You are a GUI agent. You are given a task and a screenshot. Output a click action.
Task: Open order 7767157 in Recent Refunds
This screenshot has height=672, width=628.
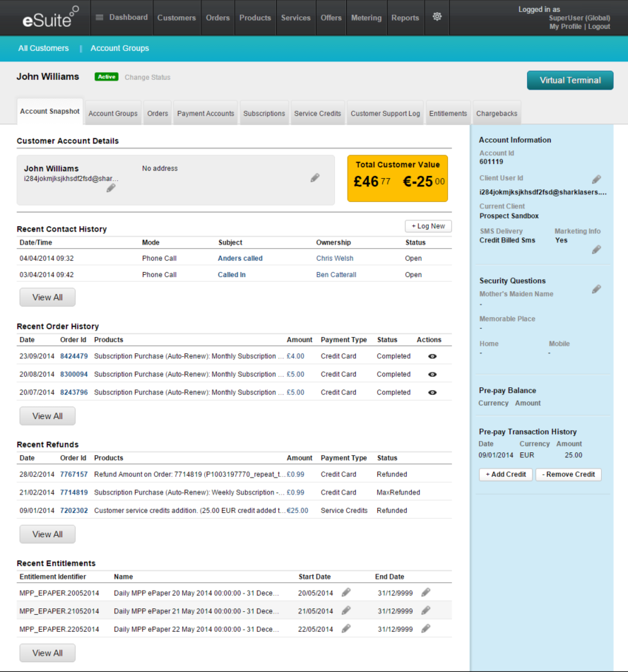coord(73,474)
